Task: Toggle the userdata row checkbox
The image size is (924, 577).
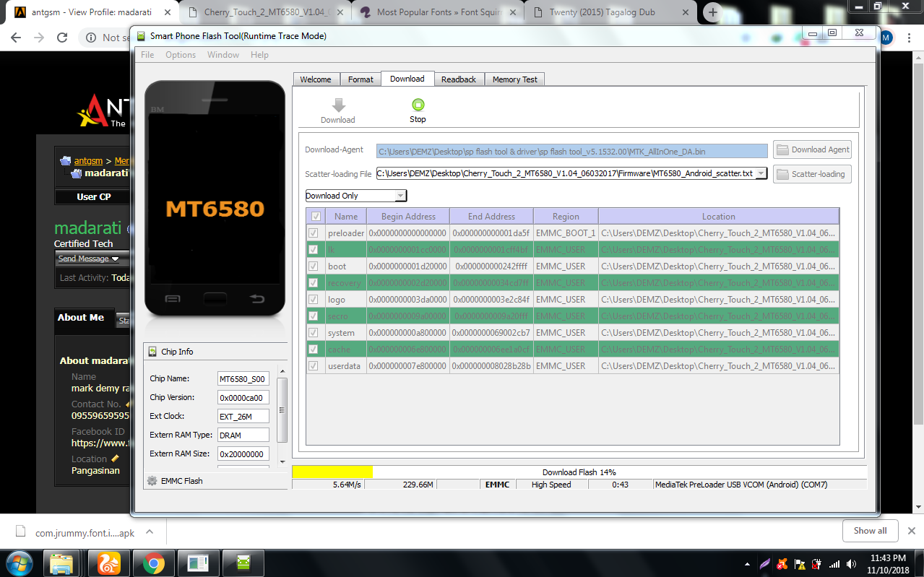Action: (314, 366)
